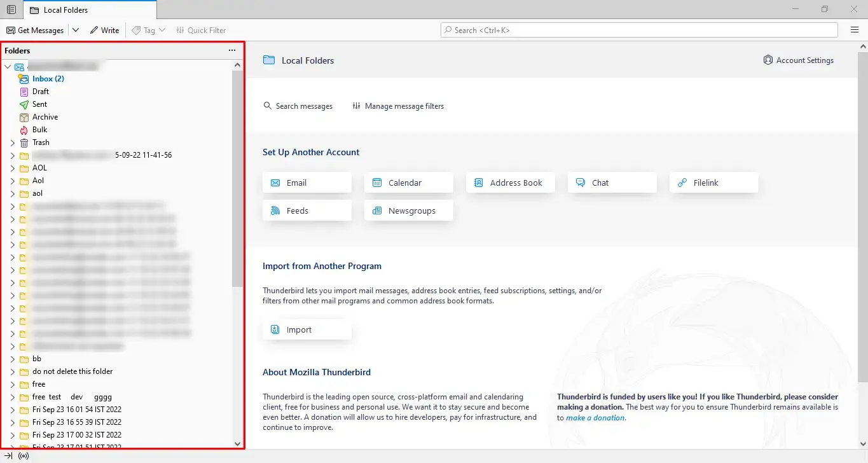
Task: Open 'do not delete this folder'
Action: pyautogui.click(x=72, y=371)
